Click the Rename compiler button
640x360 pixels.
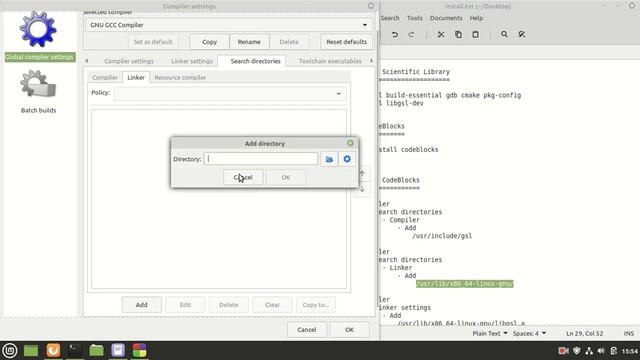click(249, 42)
